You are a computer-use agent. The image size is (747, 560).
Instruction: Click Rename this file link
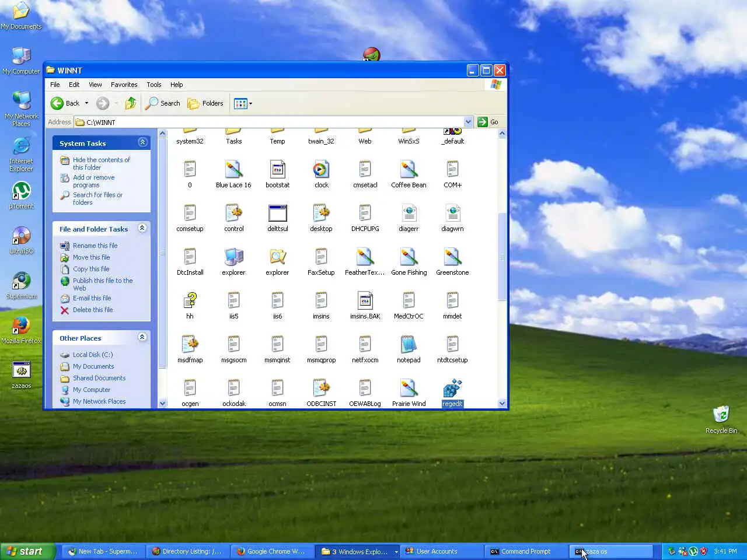95,246
